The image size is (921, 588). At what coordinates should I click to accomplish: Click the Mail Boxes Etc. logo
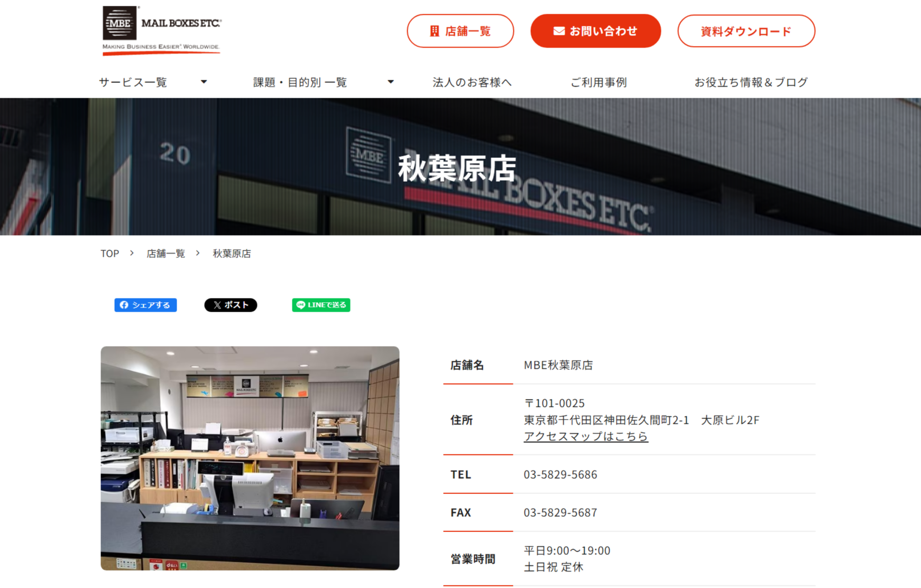[162, 30]
